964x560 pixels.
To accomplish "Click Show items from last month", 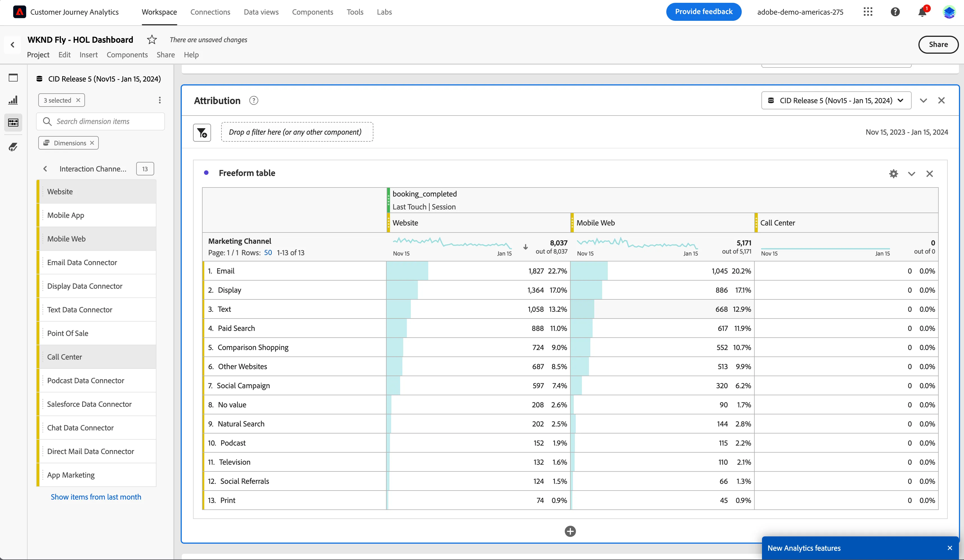I will 96,497.
